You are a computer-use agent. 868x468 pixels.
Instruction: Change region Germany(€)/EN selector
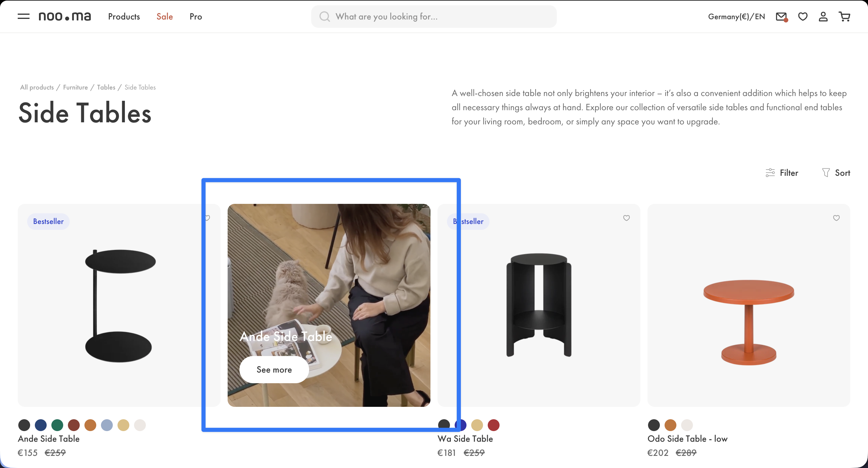click(736, 17)
